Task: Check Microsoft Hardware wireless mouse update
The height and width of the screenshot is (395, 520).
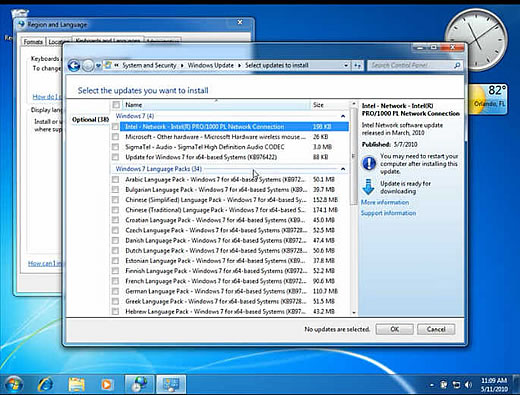Action: [115, 137]
